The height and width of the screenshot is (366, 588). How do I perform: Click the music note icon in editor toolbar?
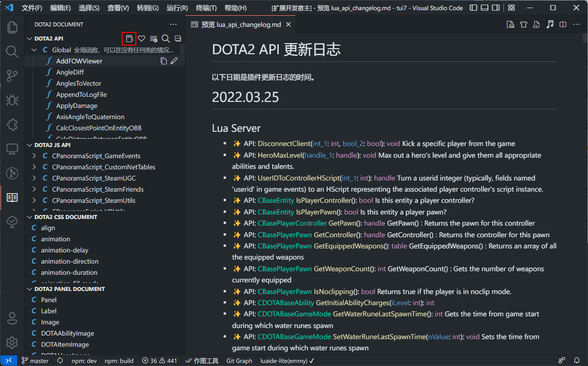click(x=550, y=24)
